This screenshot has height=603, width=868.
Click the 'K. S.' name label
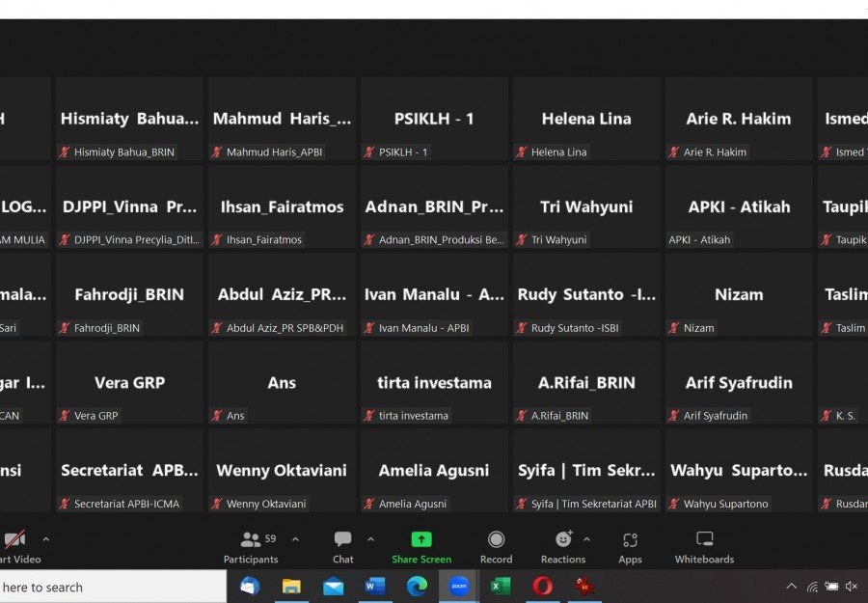[x=845, y=415]
